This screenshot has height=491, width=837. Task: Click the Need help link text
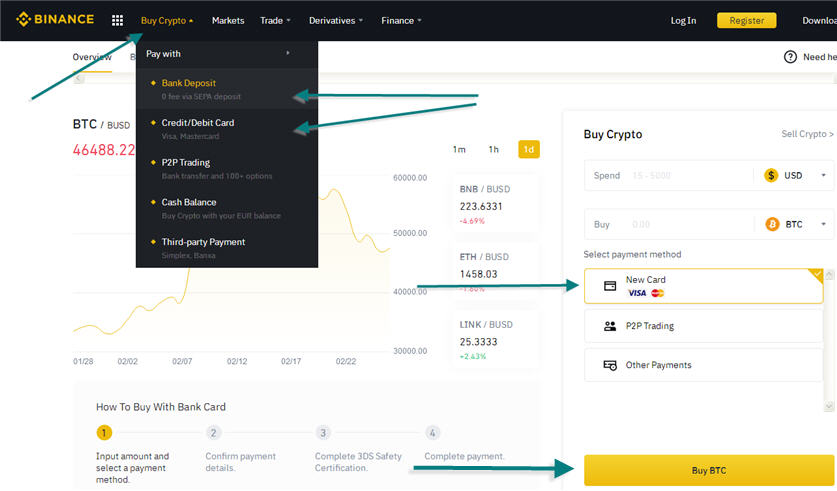coord(820,57)
